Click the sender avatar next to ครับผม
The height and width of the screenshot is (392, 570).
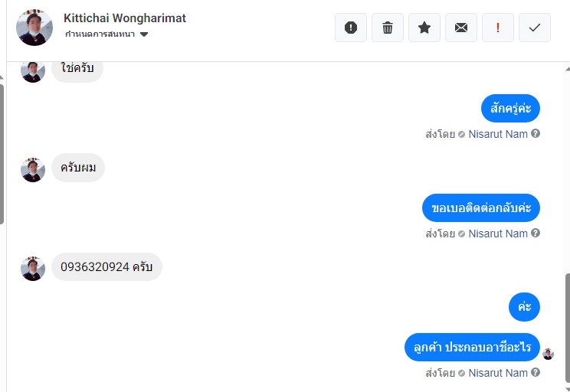click(33, 170)
